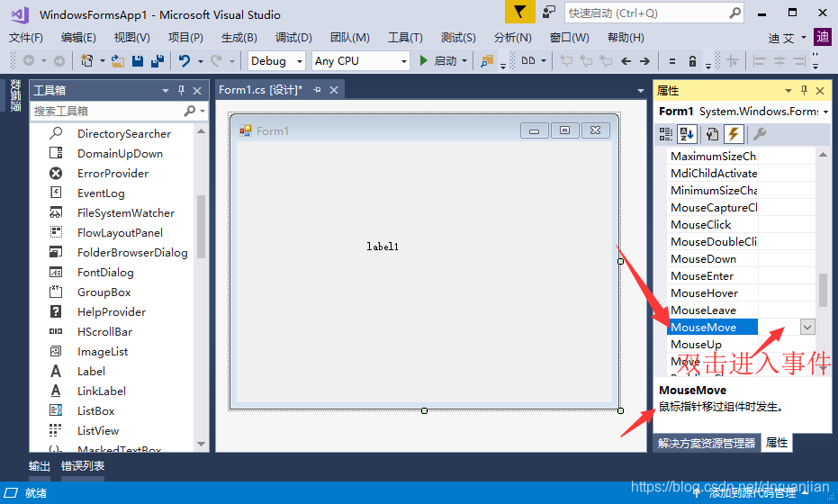Screen dimensions: 838x504
Task: Show Properties page icon in properties panel
Action: pyautogui.click(x=712, y=133)
